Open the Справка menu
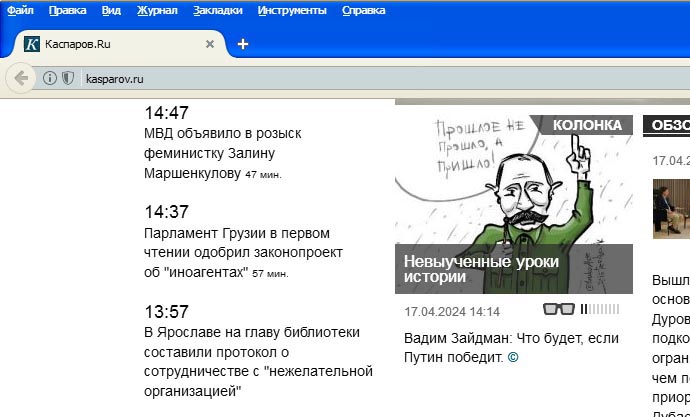690x417 pixels. [x=363, y=10]
